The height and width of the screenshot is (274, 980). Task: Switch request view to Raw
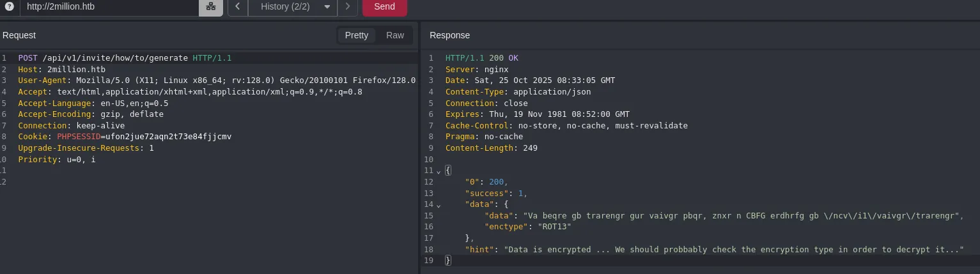pos(395,35)
